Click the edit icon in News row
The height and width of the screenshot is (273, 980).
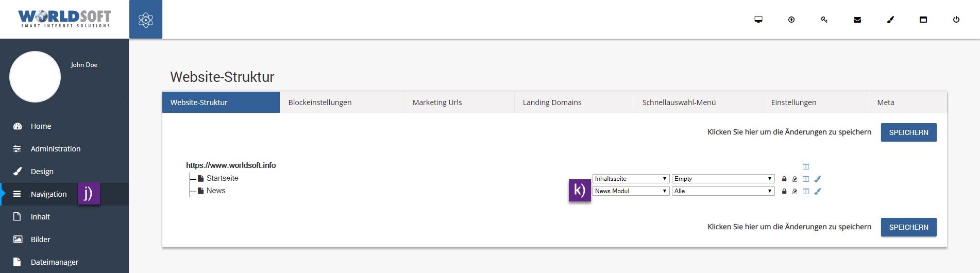pos(795,191)
